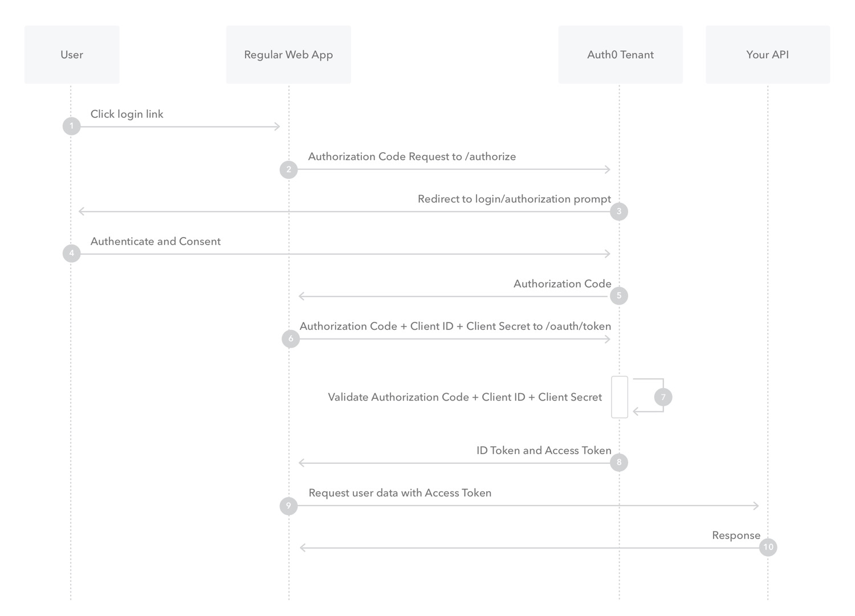Click the User participant box
This screenshot has width=855, height=616.
[72, 55]
